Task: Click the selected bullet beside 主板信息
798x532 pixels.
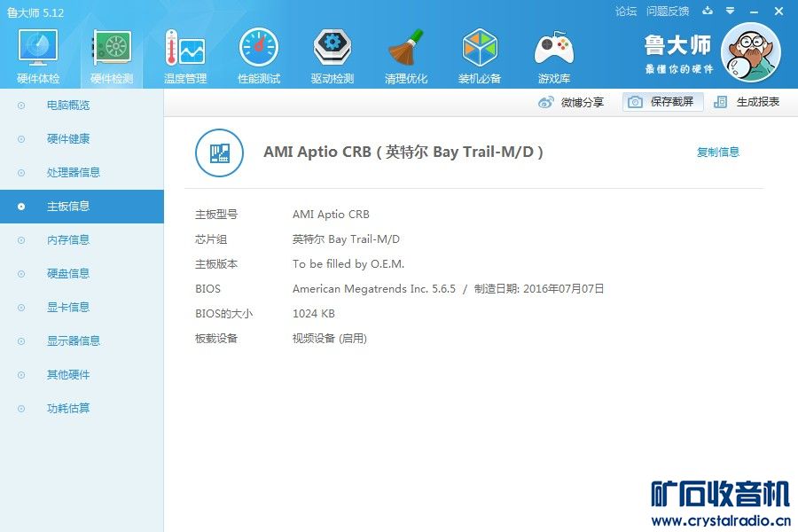Action: coord(21,207)
